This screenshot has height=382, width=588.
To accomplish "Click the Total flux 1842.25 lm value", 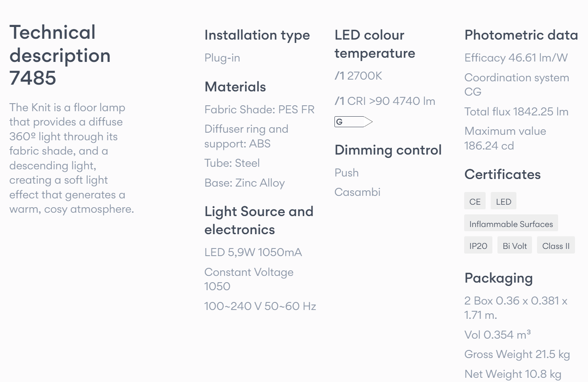I will (516, 112).
